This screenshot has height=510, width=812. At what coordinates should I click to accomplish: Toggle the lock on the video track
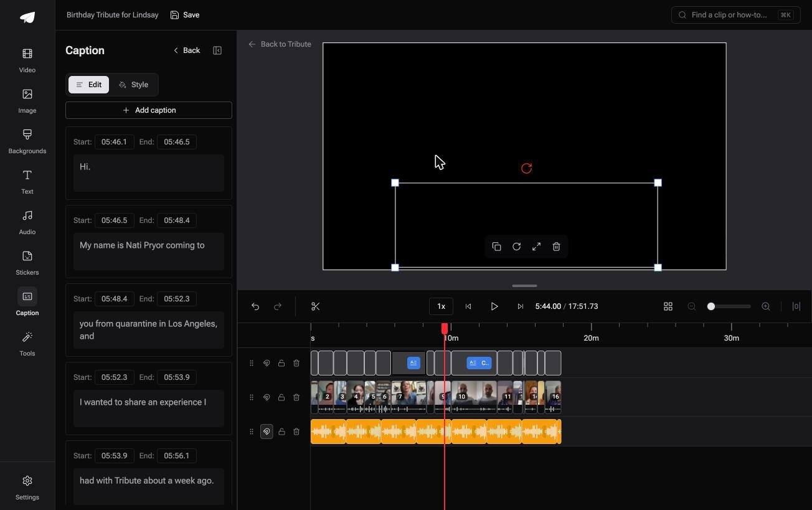[x=281, y=397]
